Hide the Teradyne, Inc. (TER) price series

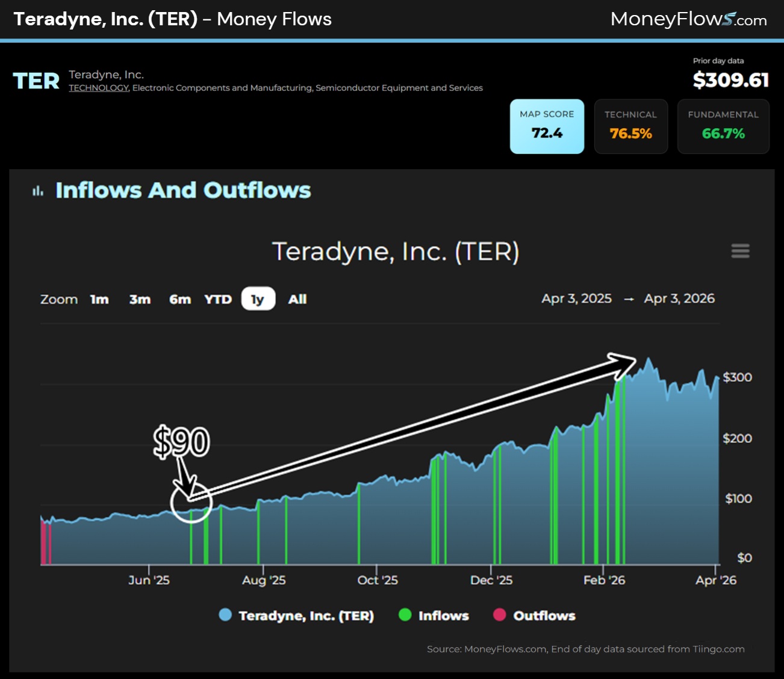point(296,615)
